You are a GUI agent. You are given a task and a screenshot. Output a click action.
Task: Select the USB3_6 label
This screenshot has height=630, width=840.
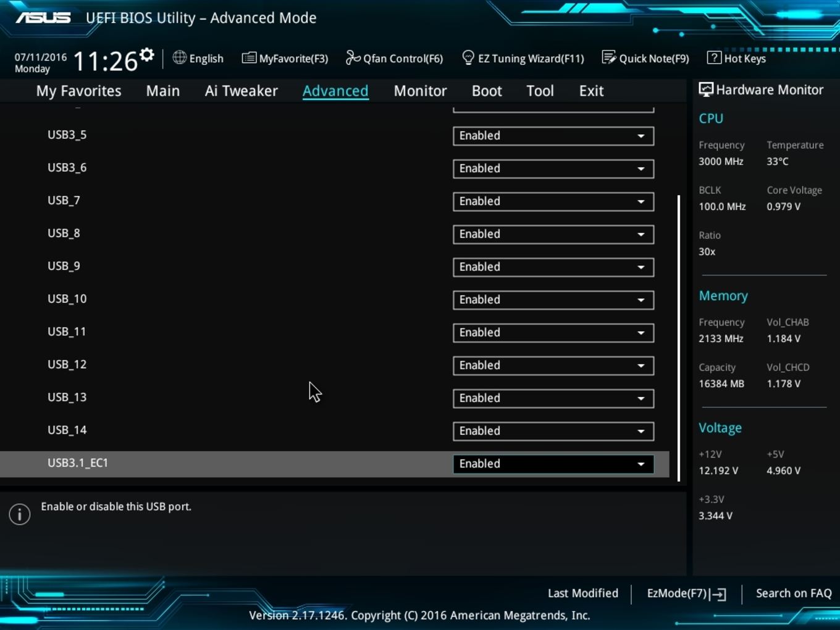(x=67, y=167)
